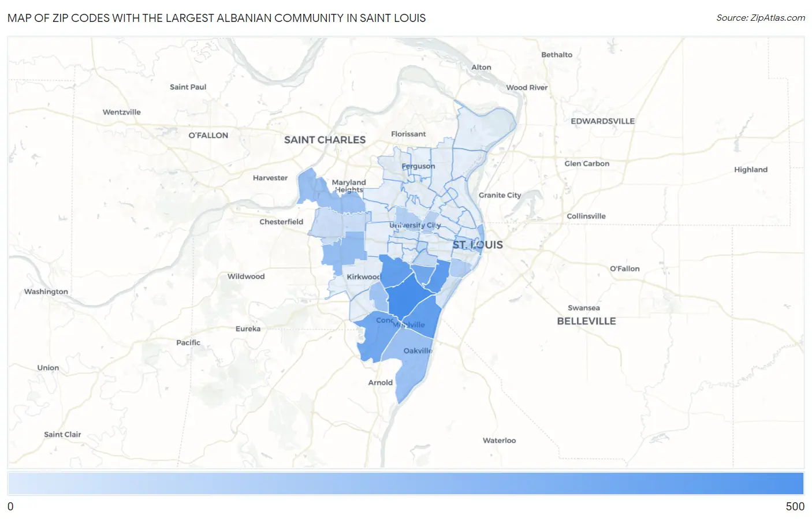This screenshot has height=519, width=812.
Task: Click the Wildwood map label
Action: (246, 277)
